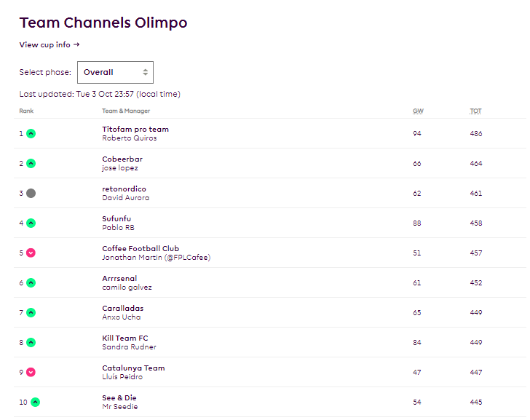Click the TOT column header
The image size is (530, 420).
[x=475, y=111]
